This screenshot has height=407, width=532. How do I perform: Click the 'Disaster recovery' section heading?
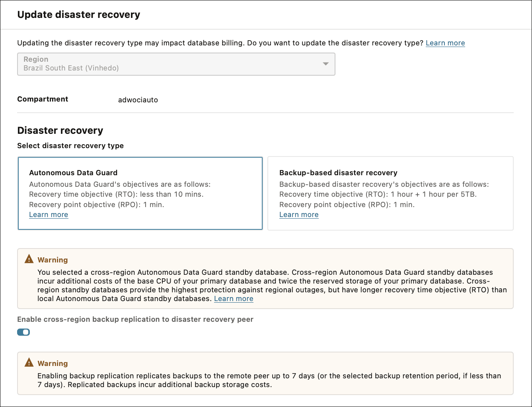click(60, 130)
